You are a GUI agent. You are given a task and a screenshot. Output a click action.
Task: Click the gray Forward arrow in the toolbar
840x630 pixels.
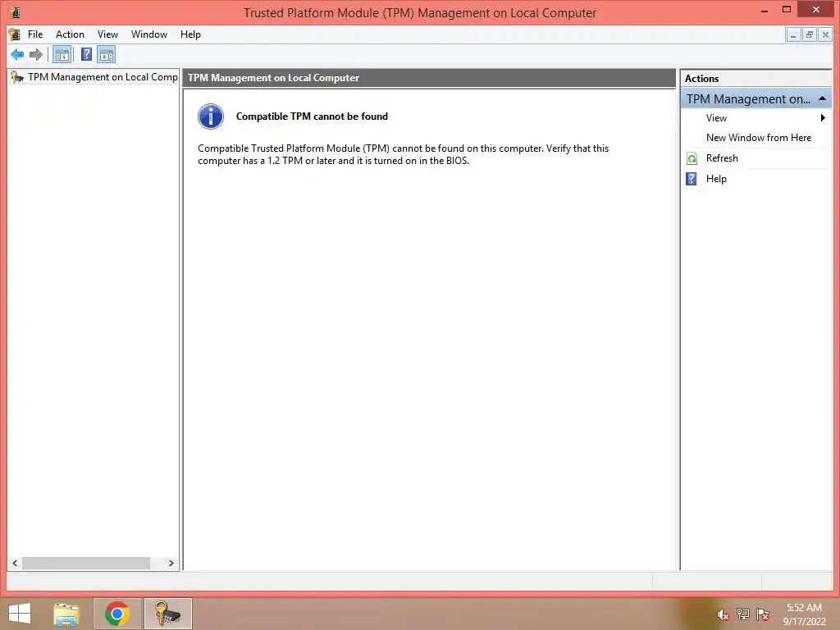point(36,54)
